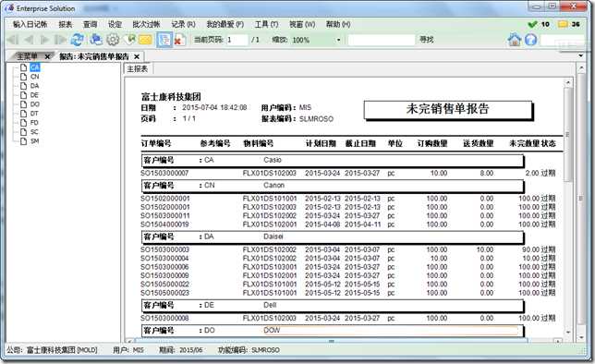The image size is (595, 364).
Task: Click the print report icon
Action: tap(96, 40)
